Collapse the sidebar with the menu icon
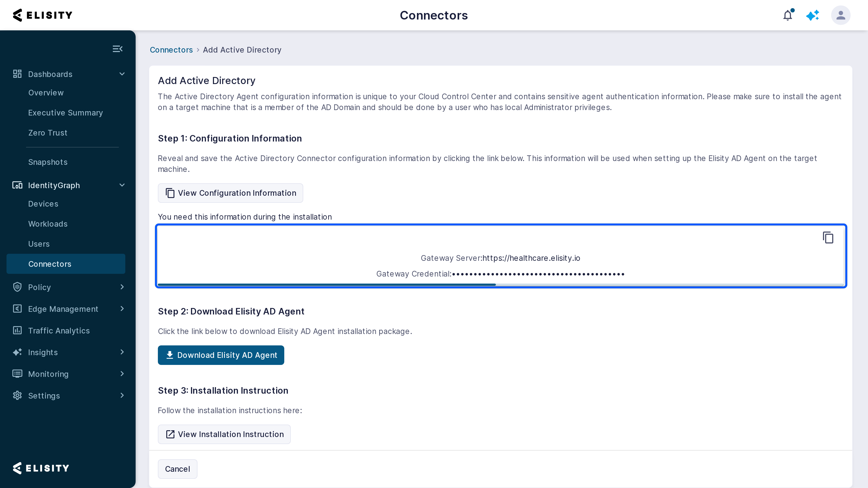This screenshot has width=868, height=488. click(x=118, y=49)
